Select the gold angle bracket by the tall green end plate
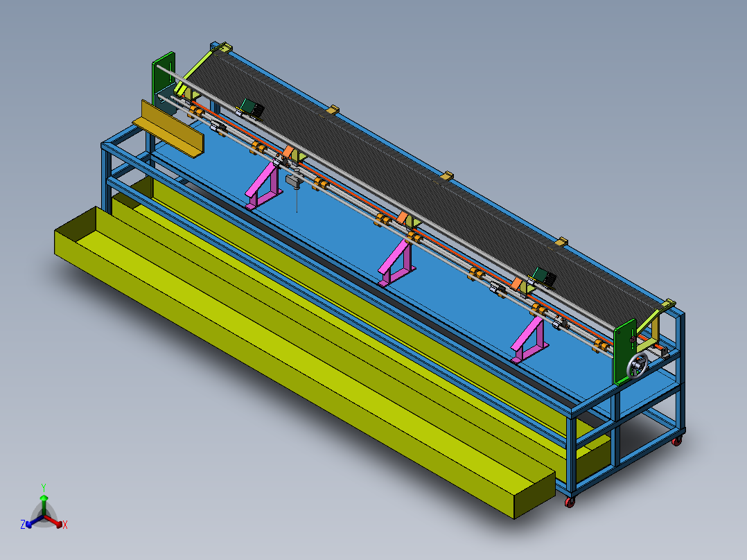Viewport: 747px width, 560px height. pyautogui.click(x=168, y=129)
